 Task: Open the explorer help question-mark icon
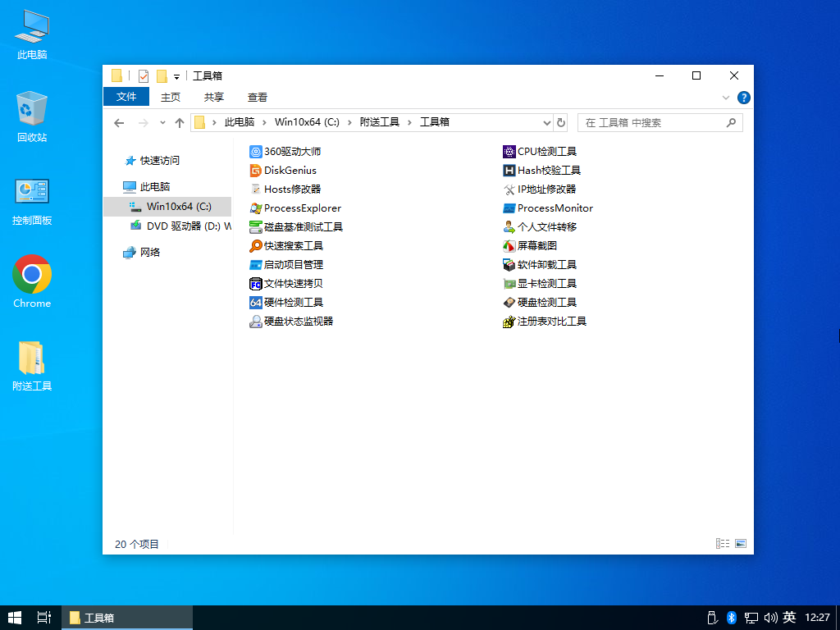(743, 98)
